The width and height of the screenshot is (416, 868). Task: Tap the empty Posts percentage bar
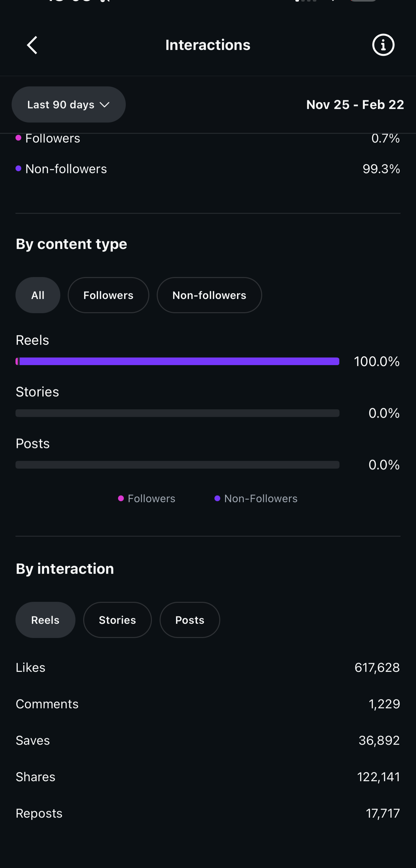click(177, 465)
